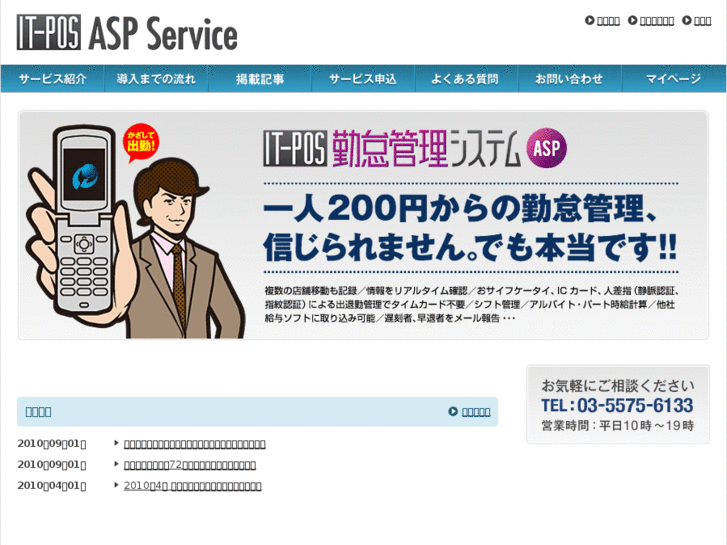The height and width of the screenshot is (545, 727).
Task: Click the banner description starting 複数の店舗移動も記録
Action: point(472,304)
